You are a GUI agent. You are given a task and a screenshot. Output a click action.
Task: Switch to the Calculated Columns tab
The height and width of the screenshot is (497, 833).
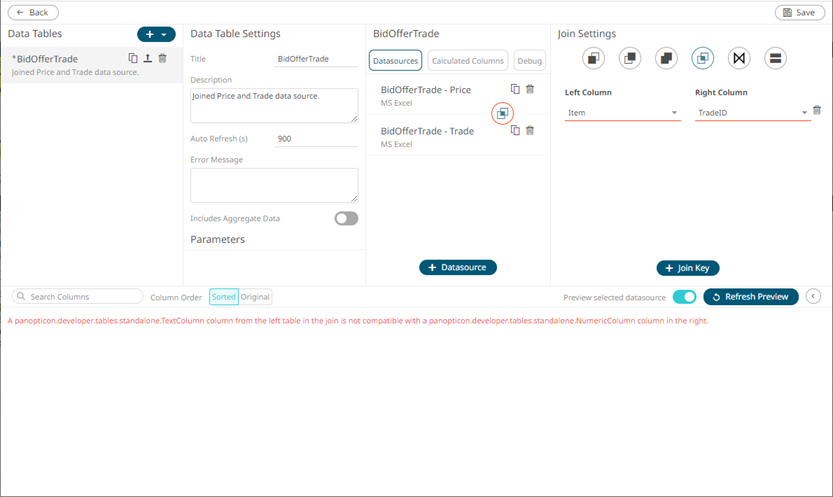[468, 61]
